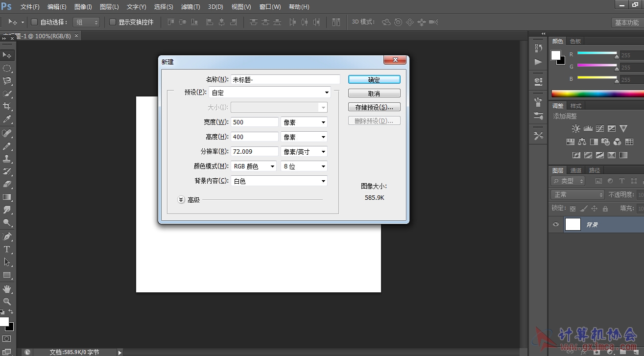Open the 基本功能 workspace switcher

coord(627,23)
